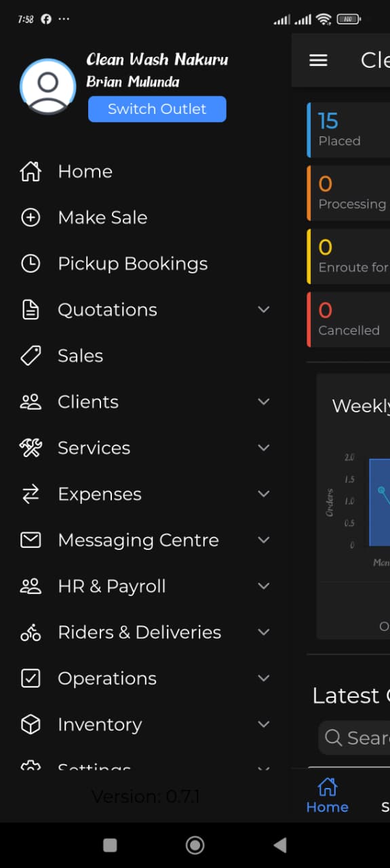The height and width of the screenshot is (868, 390).
Task: Switch to the Home bottom tab
Action: (328, 796)
